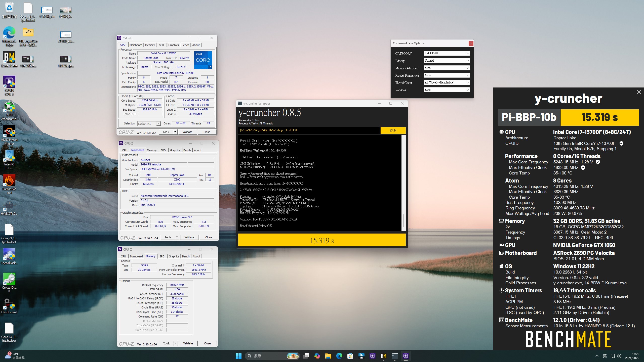Screen dimensions: 644x362
Task: Click the Intel Core i7 logo in CPU-Z
Action: click(x=203, y=60)
